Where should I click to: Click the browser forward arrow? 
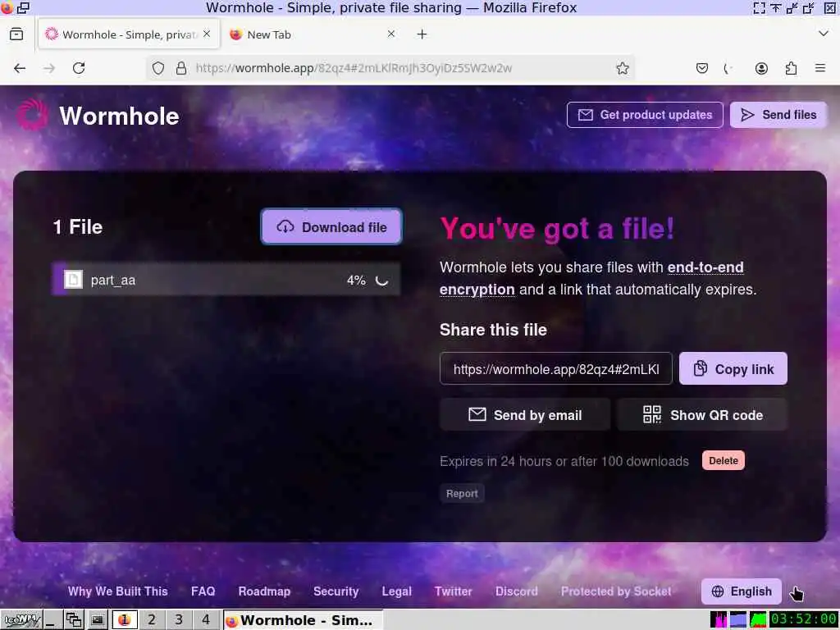[x=49, y=68]
